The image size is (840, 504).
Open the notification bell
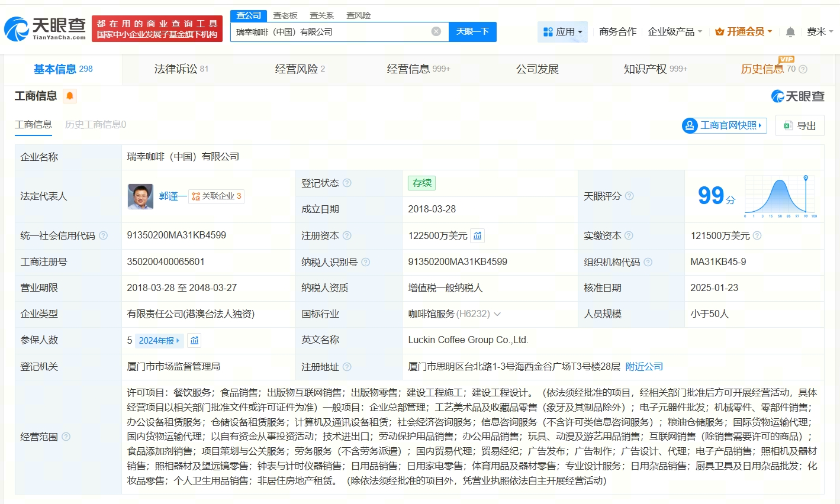pyautogui.click(x=790, y=32)
